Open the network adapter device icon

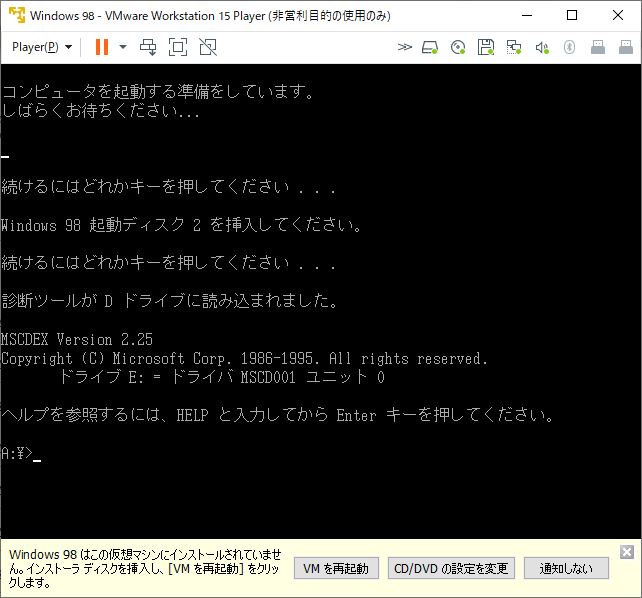click(514, 47)
